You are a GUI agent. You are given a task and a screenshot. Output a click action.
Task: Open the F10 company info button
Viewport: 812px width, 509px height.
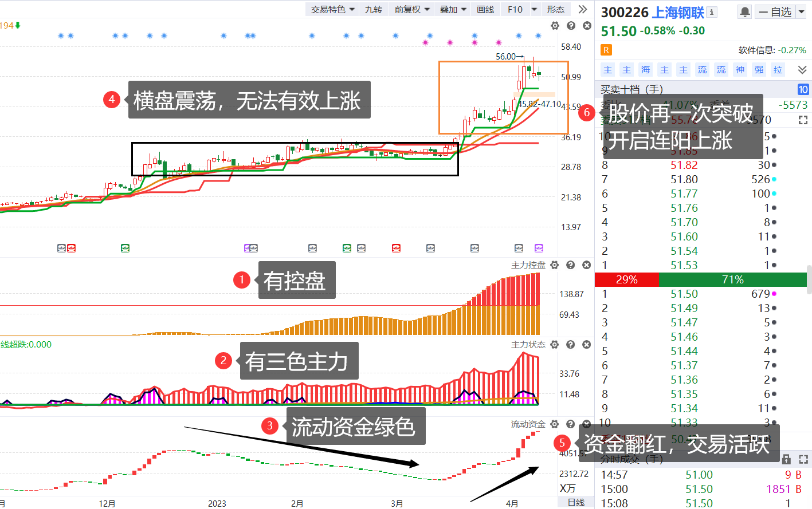(x=515, y=9)
